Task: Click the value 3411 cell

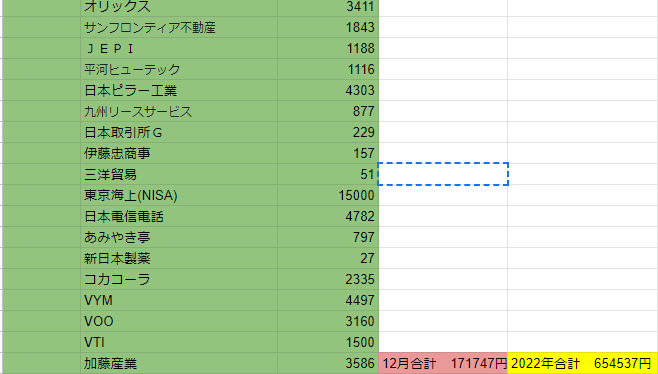Action: click(x=328, y=8)
